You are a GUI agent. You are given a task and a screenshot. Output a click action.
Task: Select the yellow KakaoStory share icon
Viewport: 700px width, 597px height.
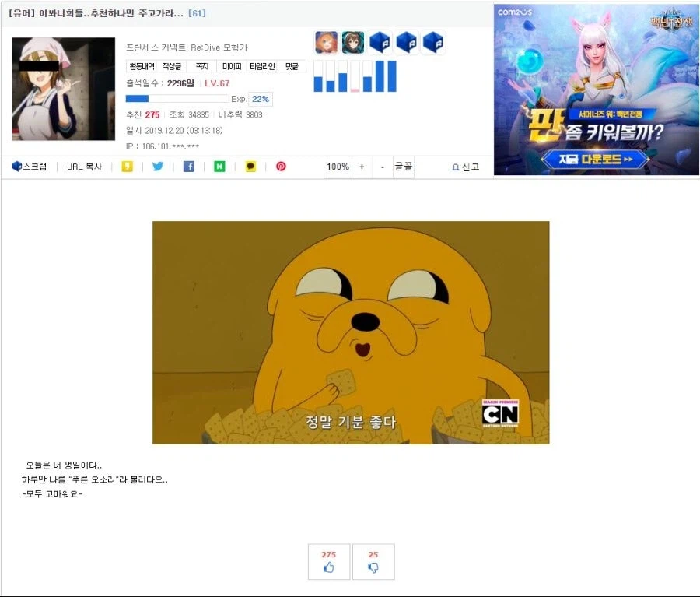127,167
